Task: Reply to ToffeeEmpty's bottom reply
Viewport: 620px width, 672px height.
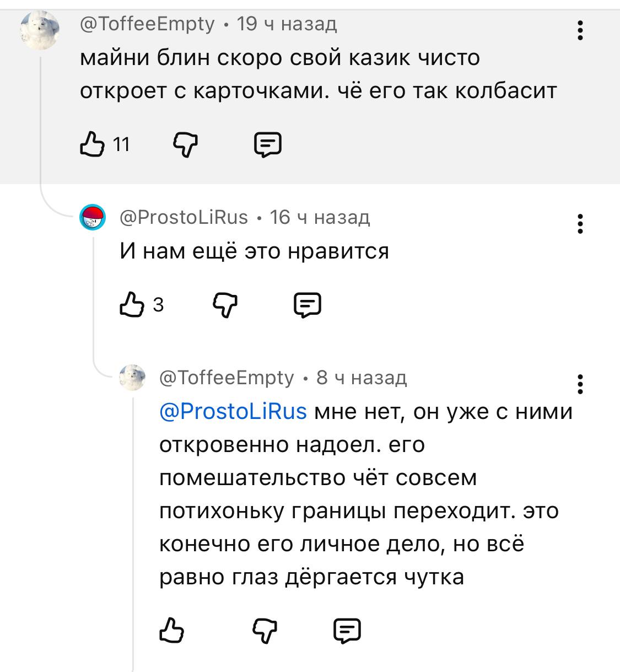Action: click(347, 630)
